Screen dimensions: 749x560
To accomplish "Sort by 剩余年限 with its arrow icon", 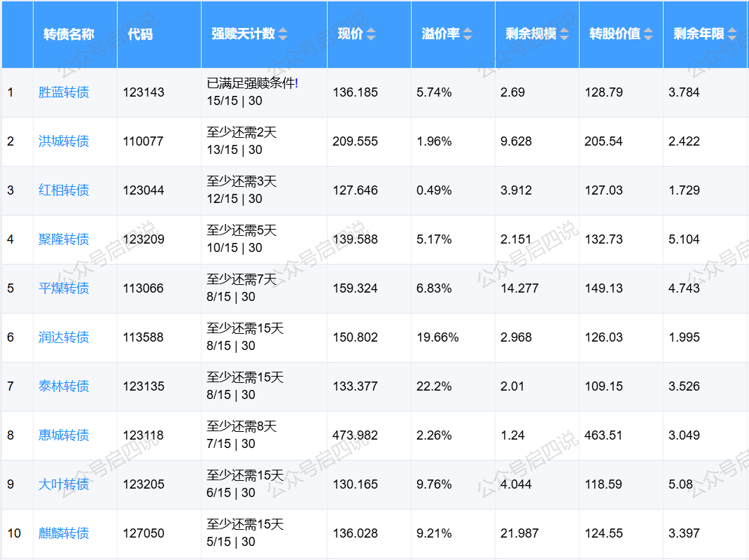I will (732, 34).
